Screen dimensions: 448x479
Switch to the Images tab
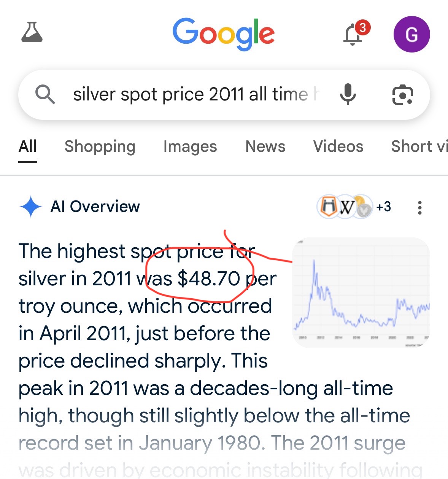(190, 146)
